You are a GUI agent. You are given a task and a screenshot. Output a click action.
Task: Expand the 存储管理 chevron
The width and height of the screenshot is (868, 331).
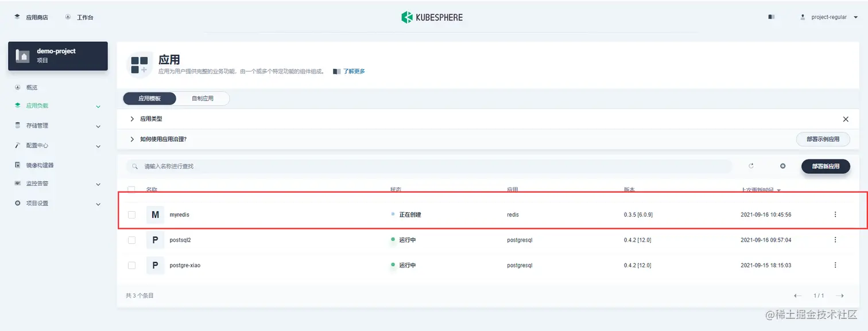point(98,126)
